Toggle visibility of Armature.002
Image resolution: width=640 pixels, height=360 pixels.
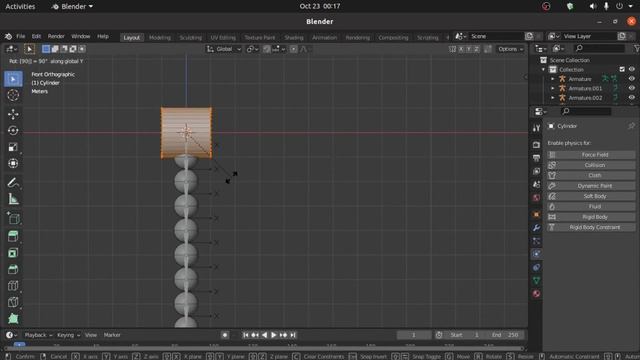point(631,98)
